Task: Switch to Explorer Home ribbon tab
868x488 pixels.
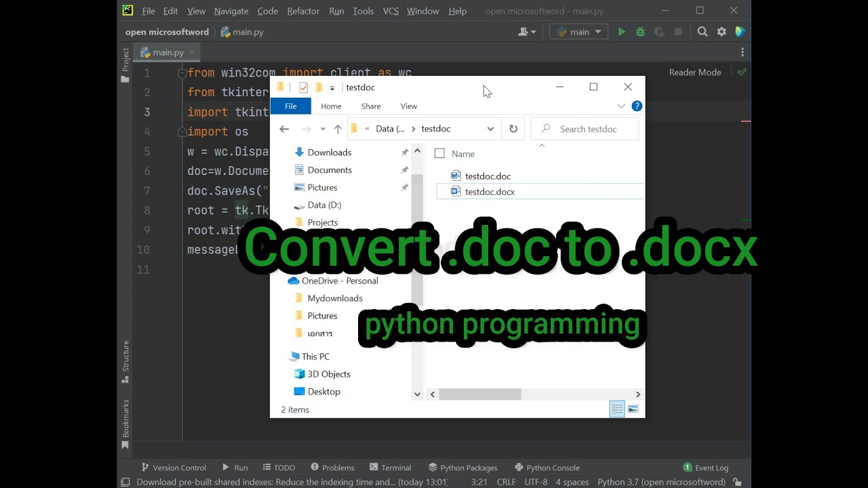Action: (331, 106)
